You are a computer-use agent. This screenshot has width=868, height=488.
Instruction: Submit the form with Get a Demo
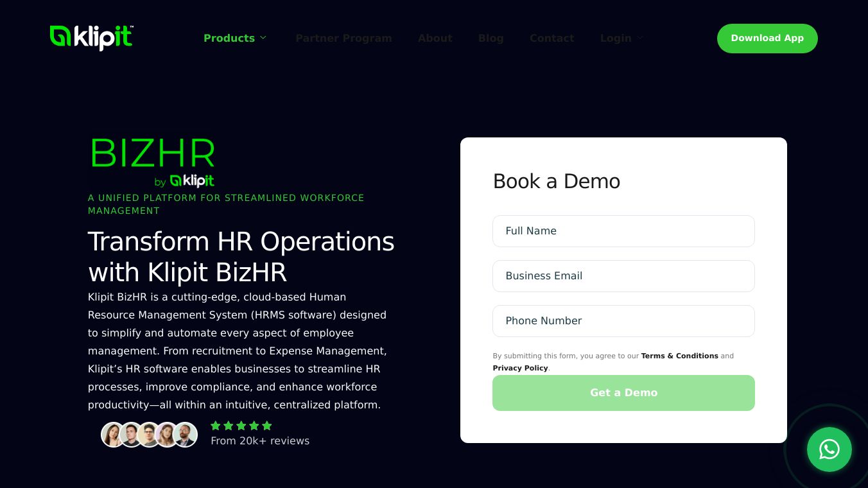[x=623, y=393]
